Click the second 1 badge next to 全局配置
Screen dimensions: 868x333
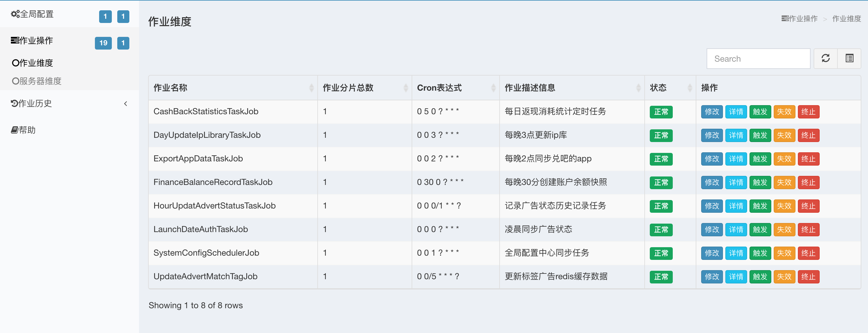click(x=123, y=16)
